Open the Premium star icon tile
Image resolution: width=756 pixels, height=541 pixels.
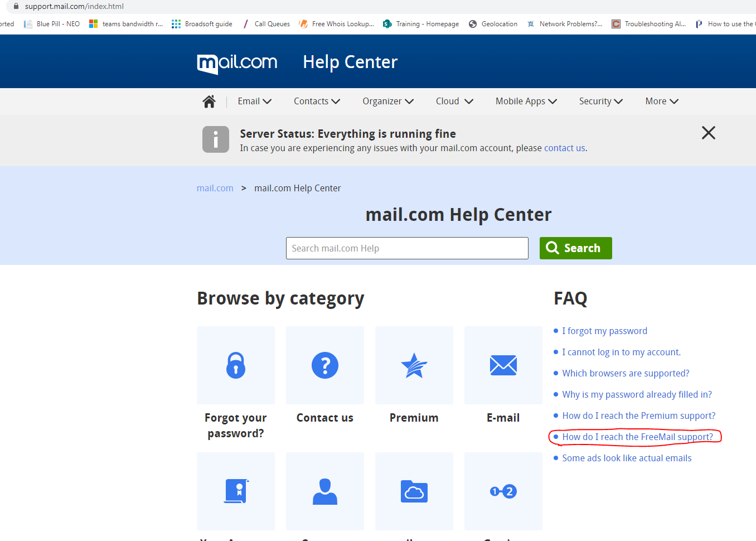point(414,365)
